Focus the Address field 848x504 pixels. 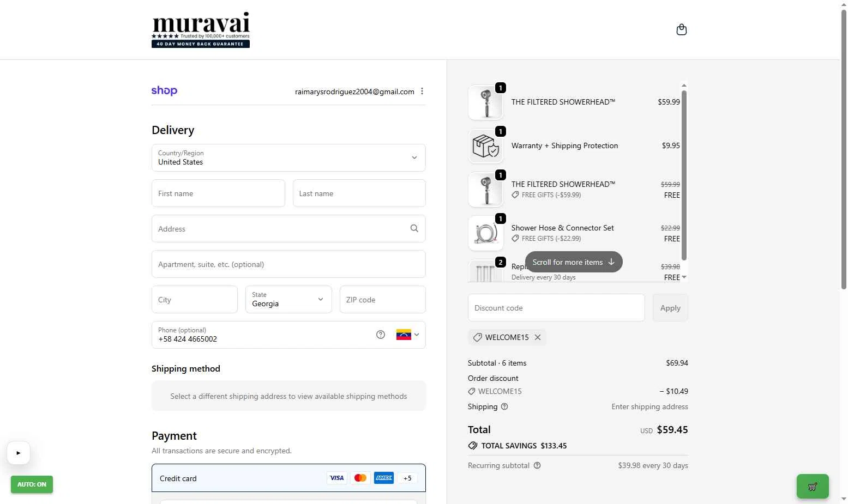click(288, 229)
